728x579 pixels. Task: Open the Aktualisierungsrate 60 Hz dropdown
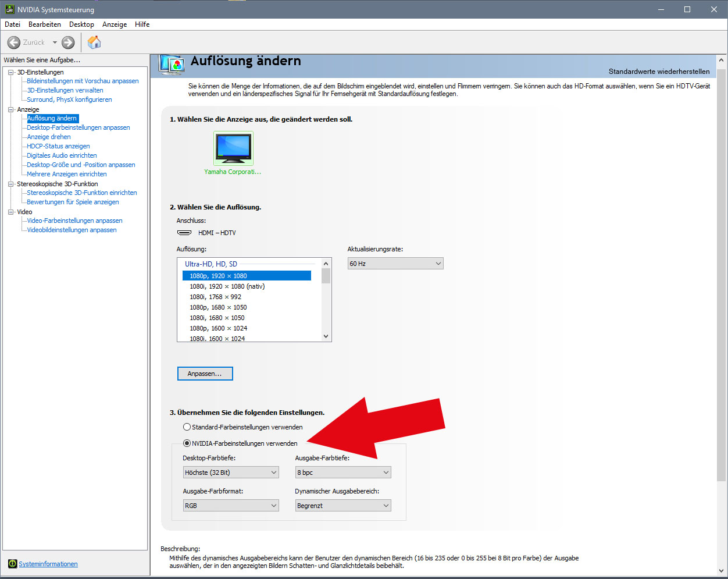395,264
